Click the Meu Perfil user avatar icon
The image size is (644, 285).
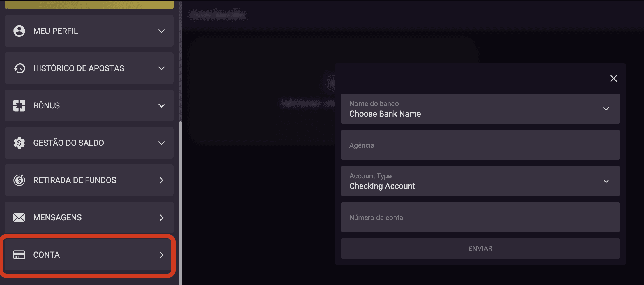click(x=19, y=31)
